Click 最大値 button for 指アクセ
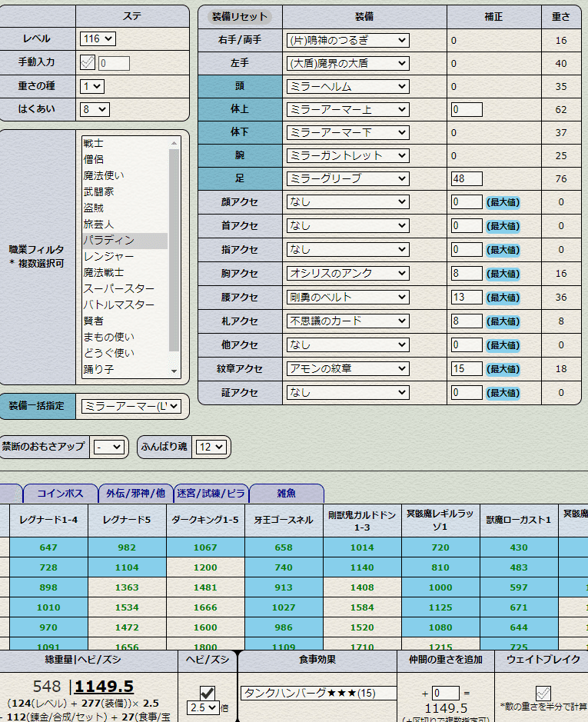Image resolution: width=588 pixels, height=722 pixels. coord(503,250)
